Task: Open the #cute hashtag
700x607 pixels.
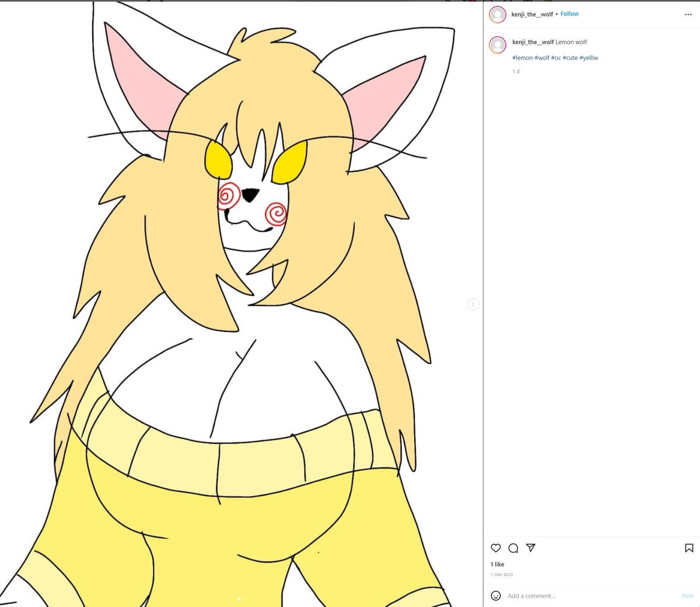Action: point(570,58)
